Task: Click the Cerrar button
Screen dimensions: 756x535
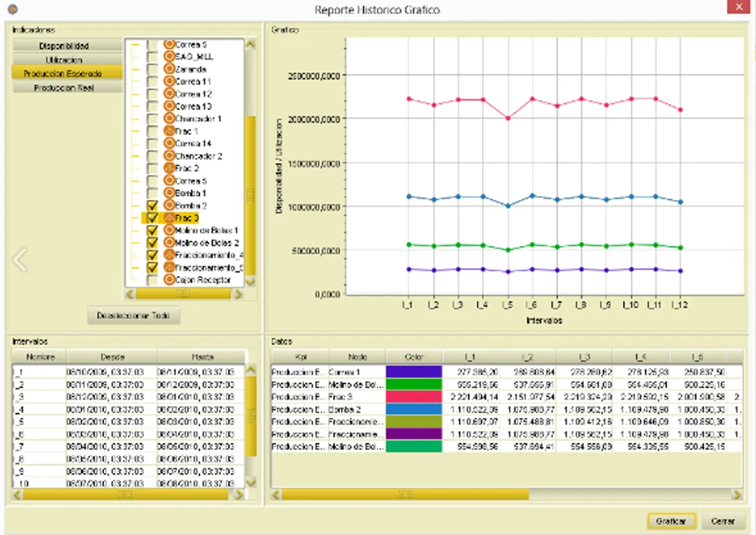Action: 723,521
